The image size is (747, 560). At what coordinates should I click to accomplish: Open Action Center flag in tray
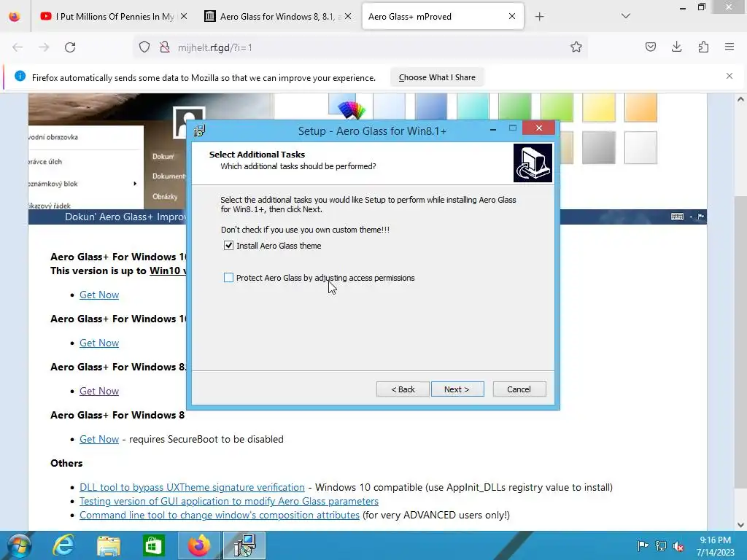(643, 545)
